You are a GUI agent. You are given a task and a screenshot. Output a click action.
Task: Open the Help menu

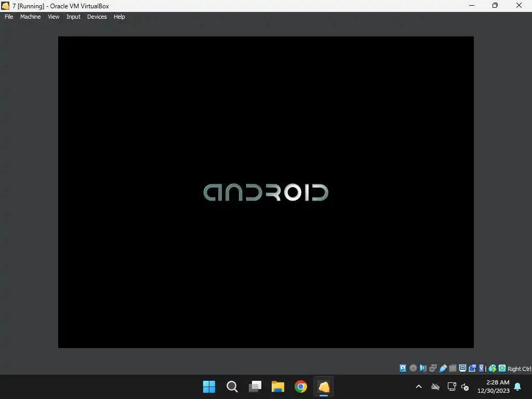(119, 17)
